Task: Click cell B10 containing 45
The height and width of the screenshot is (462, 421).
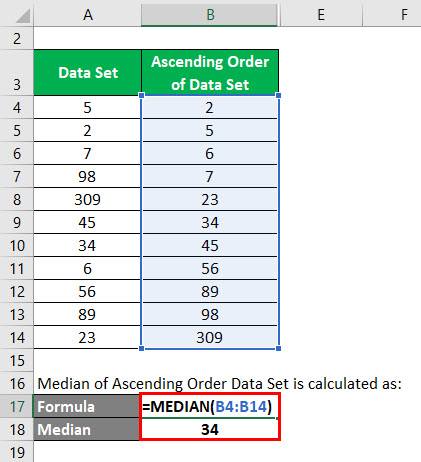Action: [x=210, y=245]
